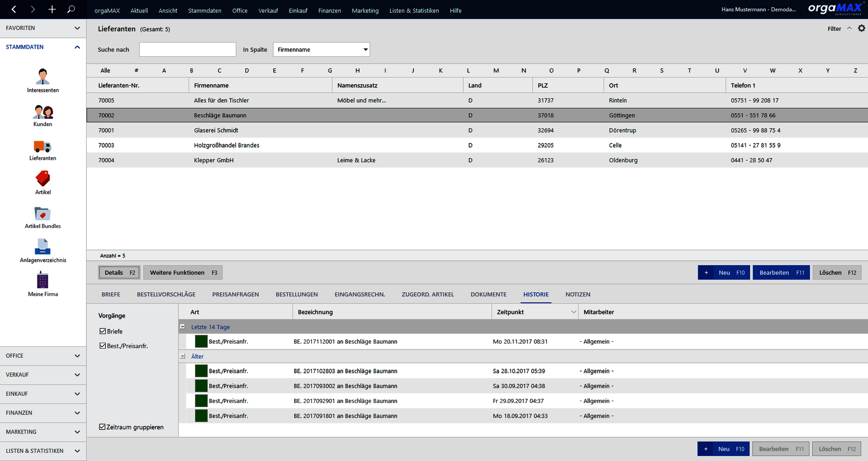Collapse the Älter history group
The height and width of the screenshot is (461, 868).
tap(182, 356)
